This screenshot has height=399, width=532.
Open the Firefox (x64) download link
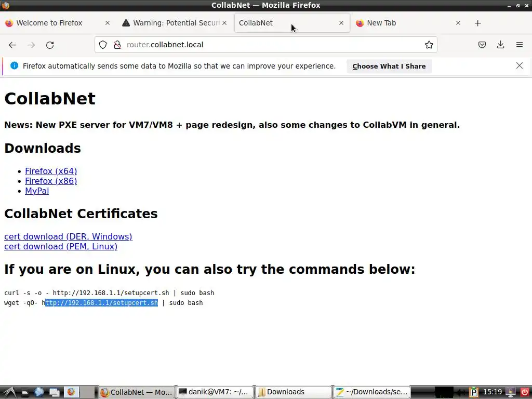(51, 171)
